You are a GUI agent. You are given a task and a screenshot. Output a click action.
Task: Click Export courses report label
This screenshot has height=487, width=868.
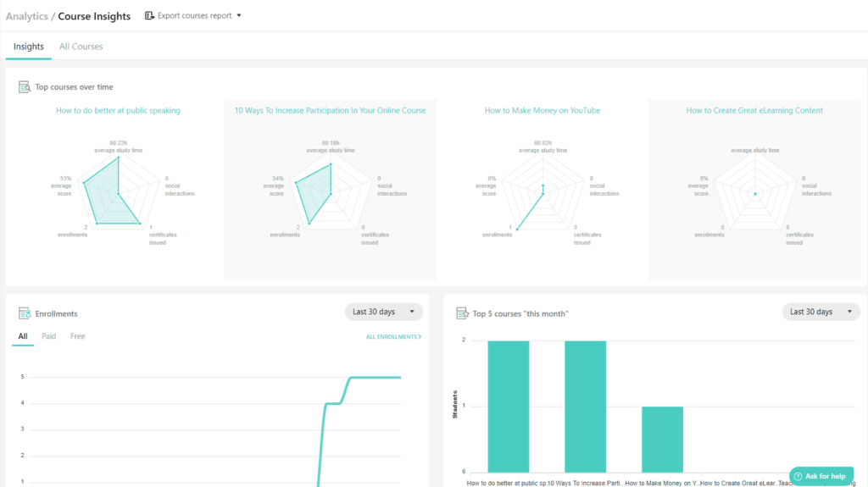[194, 15]
